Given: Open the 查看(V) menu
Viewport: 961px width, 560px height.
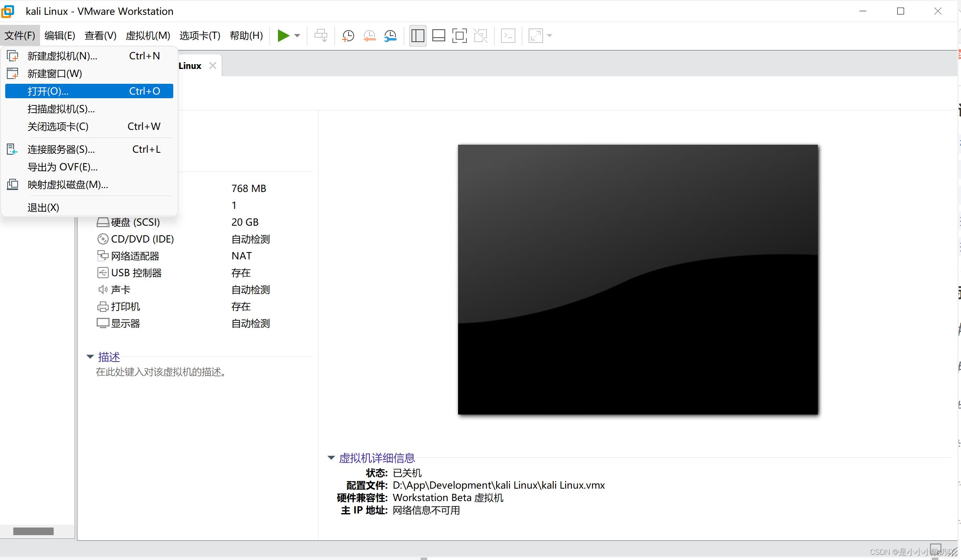Looking at the screenshot, I should tap(100, 36).
